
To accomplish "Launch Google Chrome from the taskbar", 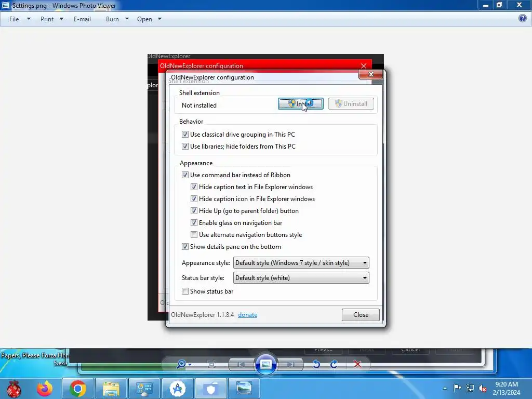I will 78,389.
